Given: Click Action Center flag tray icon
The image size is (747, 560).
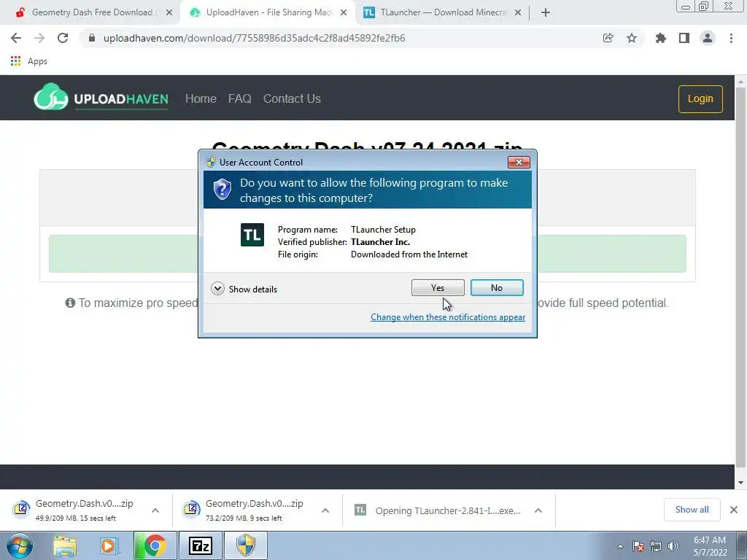Looking at the screenshot, I should [638, 546].
